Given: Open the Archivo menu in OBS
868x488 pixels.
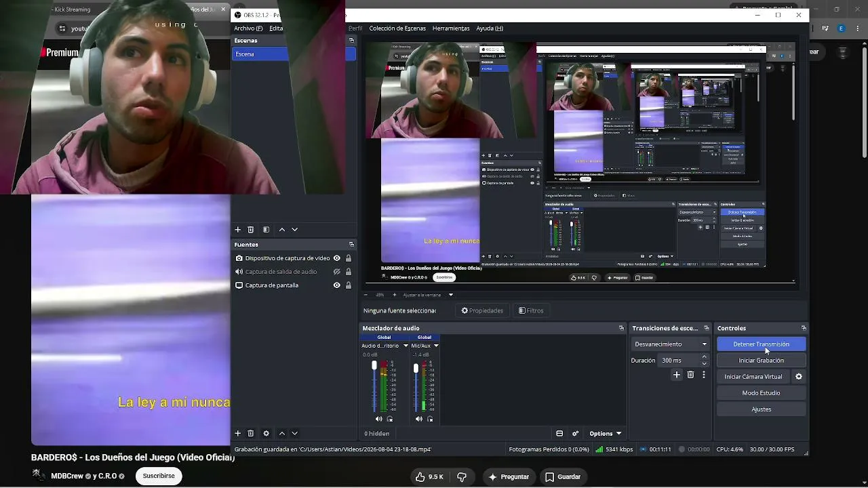Looking at the screenshot, I should (x=248, y=28).
